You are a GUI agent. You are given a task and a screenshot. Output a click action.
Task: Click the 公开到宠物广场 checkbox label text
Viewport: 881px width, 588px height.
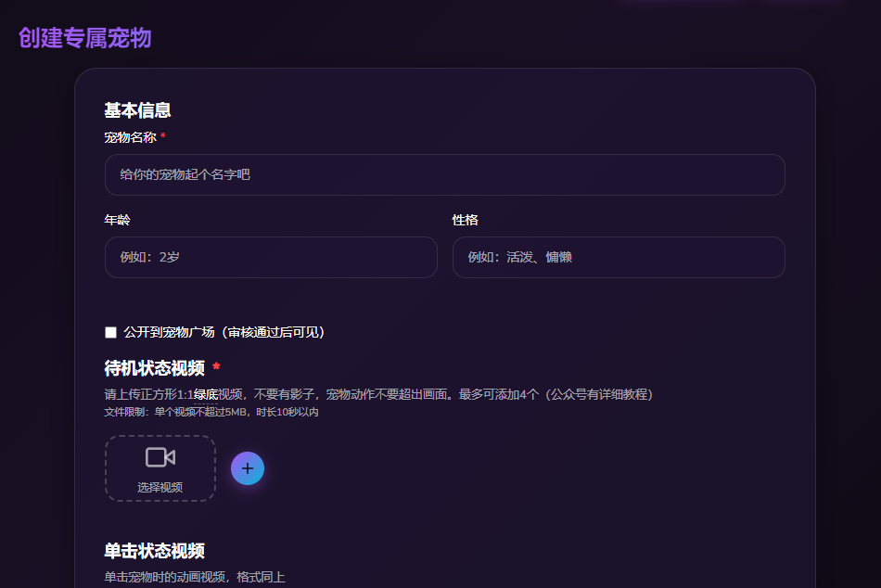click(224, 332)
